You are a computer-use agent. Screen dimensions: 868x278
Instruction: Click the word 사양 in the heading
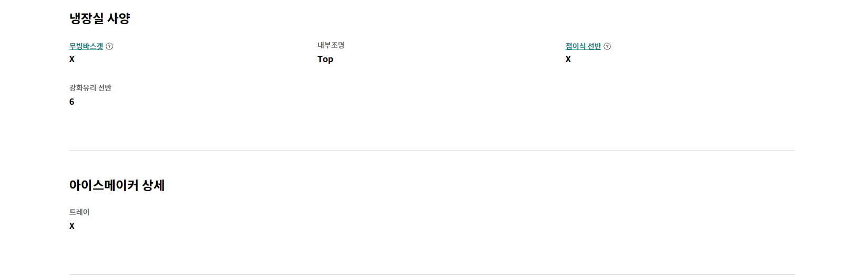coord(119,18)
